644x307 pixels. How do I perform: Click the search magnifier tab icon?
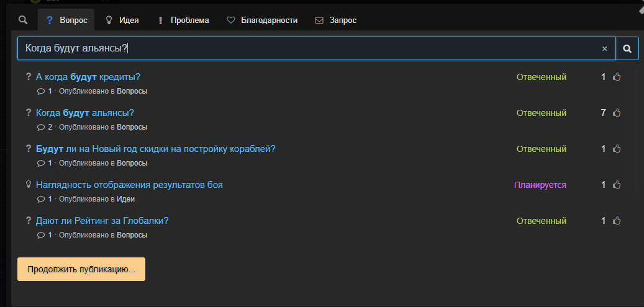pyautogui.click(x=23, y=20)
